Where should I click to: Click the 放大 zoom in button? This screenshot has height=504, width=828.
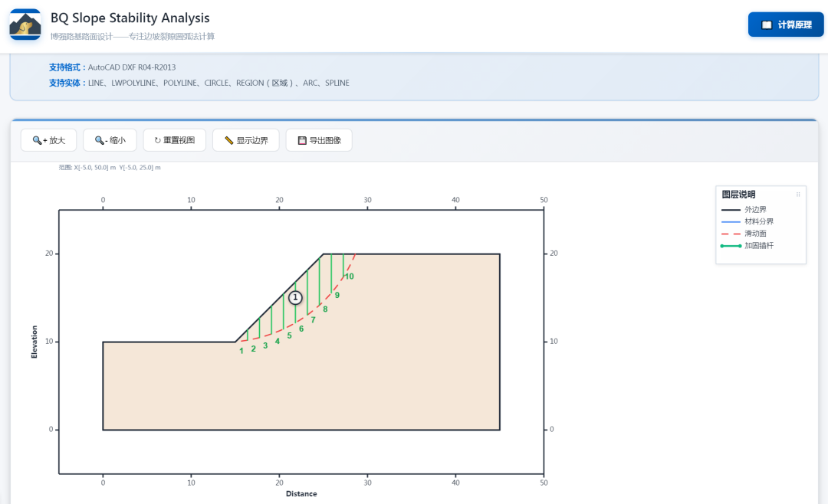coord(48,140)
